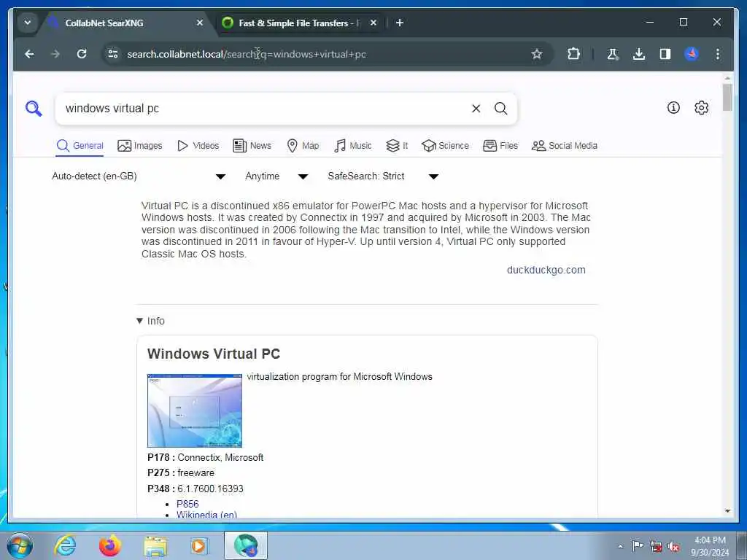The height and width of the screenshot is (560, 747).
Task: Close the Fast & Simple File Transfers tab
Action: [x=373, y=23]
